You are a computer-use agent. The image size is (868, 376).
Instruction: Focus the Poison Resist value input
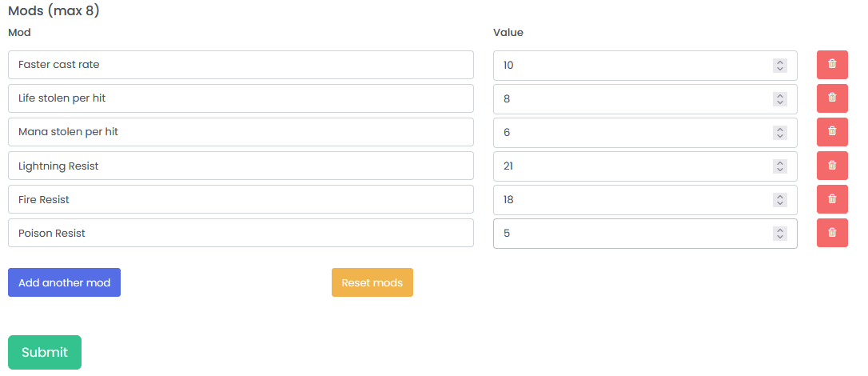[x=631, y=234]
